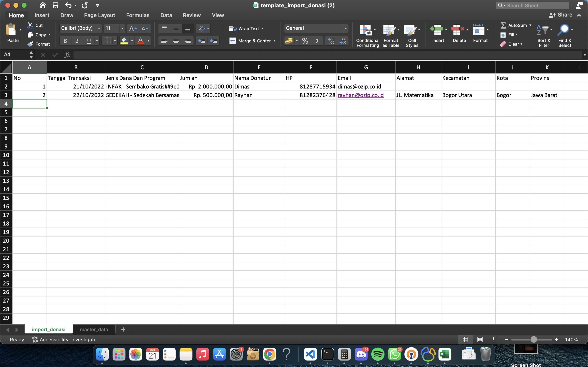
Task: Open the Merge & Center dropdown arrow
Action: click(x=275, y=41)
